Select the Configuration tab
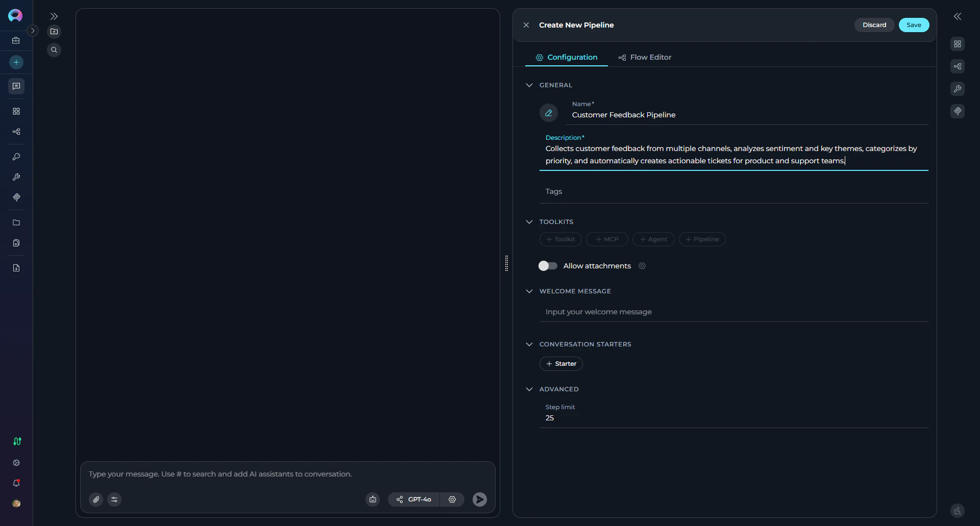This screenshot has width=980, height=526. [567, 57]
